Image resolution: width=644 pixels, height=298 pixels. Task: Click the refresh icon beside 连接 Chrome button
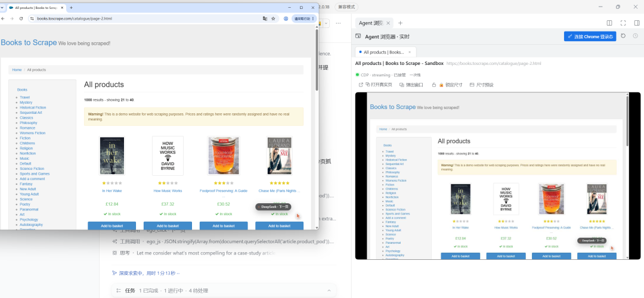(623, 36)
